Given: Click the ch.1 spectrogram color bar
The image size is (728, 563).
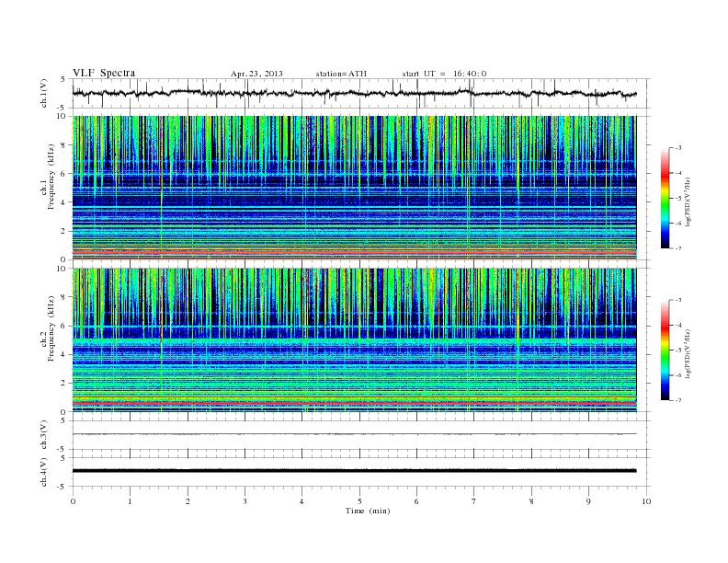Looking at the screenshot, I should (x=665, y=198).
